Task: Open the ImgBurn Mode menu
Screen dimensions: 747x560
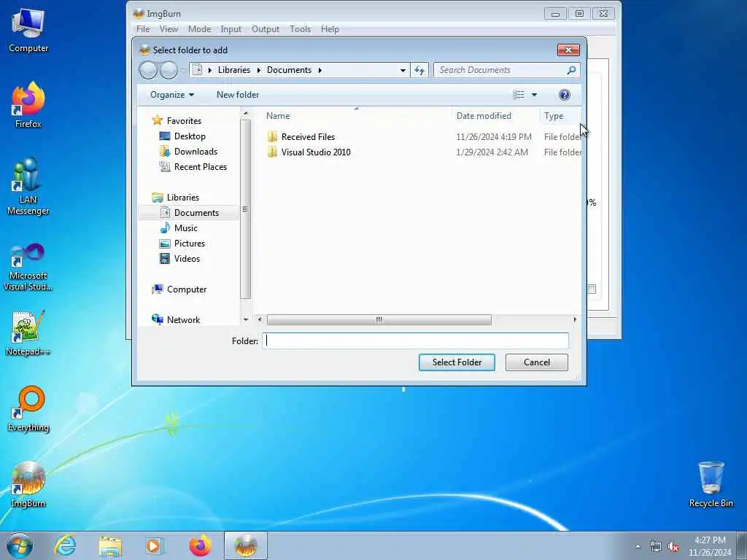Action: pyautogui.click(x=199, y=29)
